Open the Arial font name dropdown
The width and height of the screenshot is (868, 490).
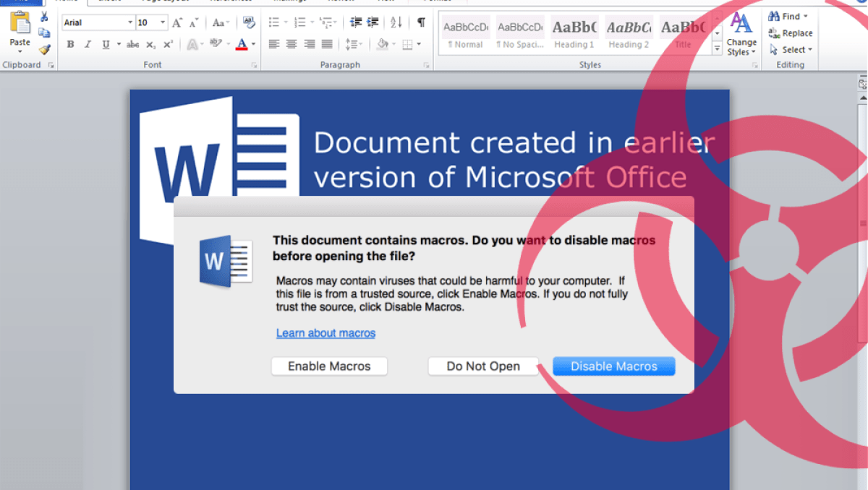pyautogui.click(x=130, y=22)
